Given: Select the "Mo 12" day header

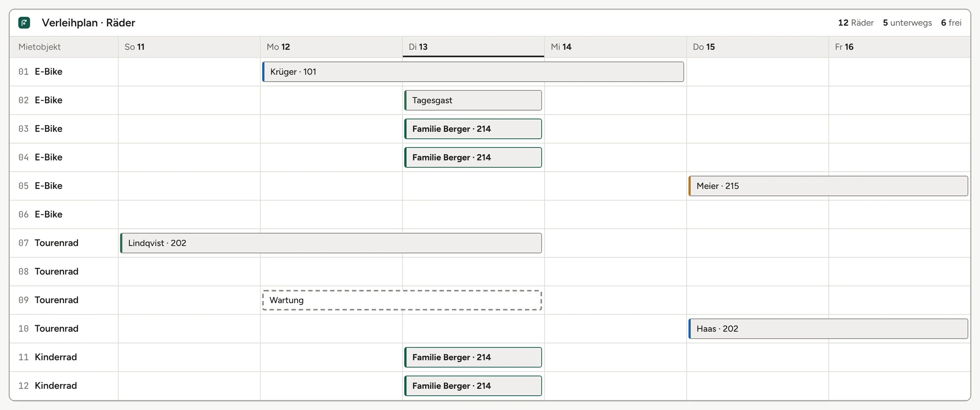Looking at the screenshot, I should pos(332,47).
